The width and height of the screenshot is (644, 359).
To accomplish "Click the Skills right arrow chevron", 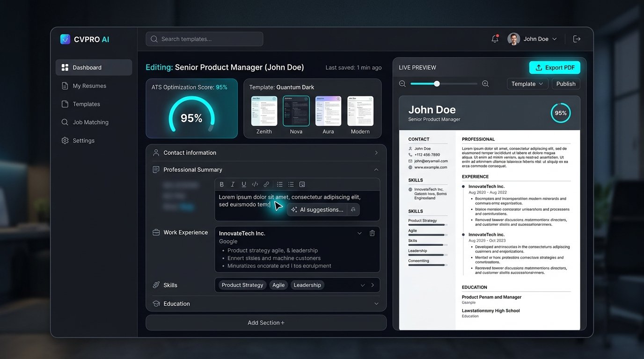I will [x=373, y=285].
